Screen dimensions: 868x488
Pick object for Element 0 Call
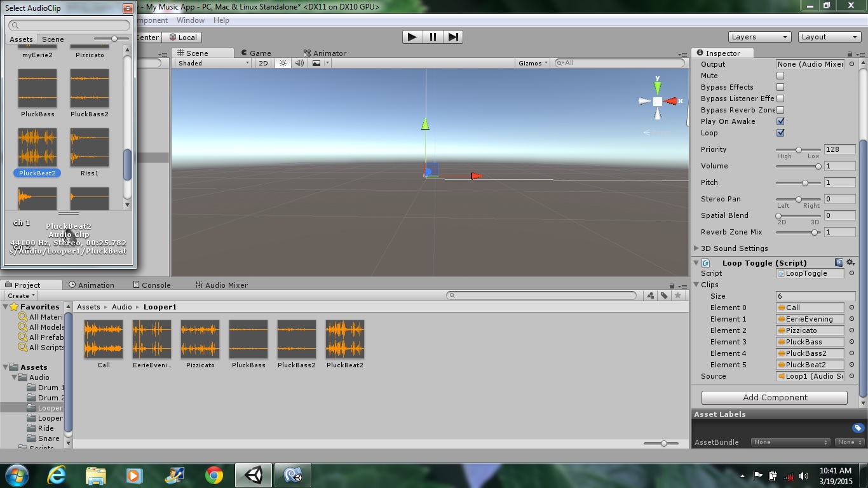(x=851, y=308)
